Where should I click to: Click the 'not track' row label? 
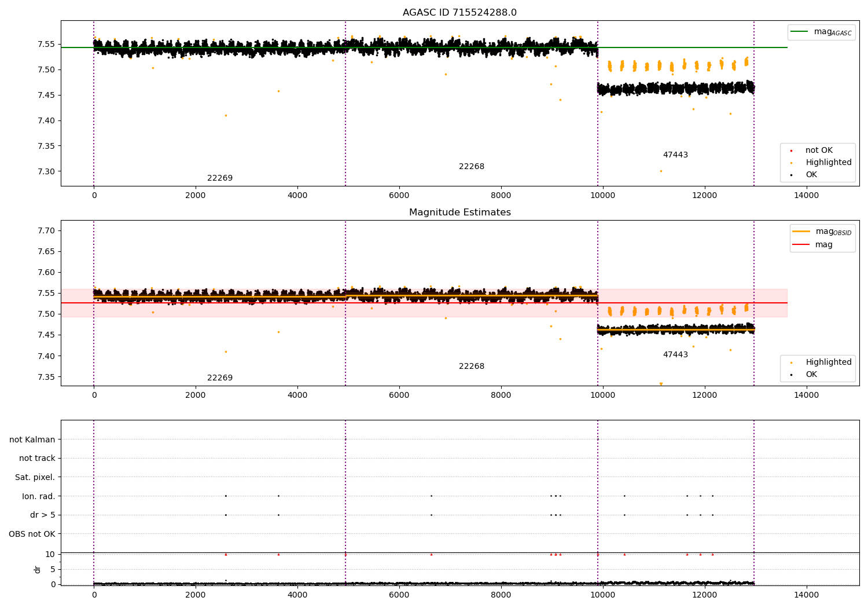tap(37, 458)
